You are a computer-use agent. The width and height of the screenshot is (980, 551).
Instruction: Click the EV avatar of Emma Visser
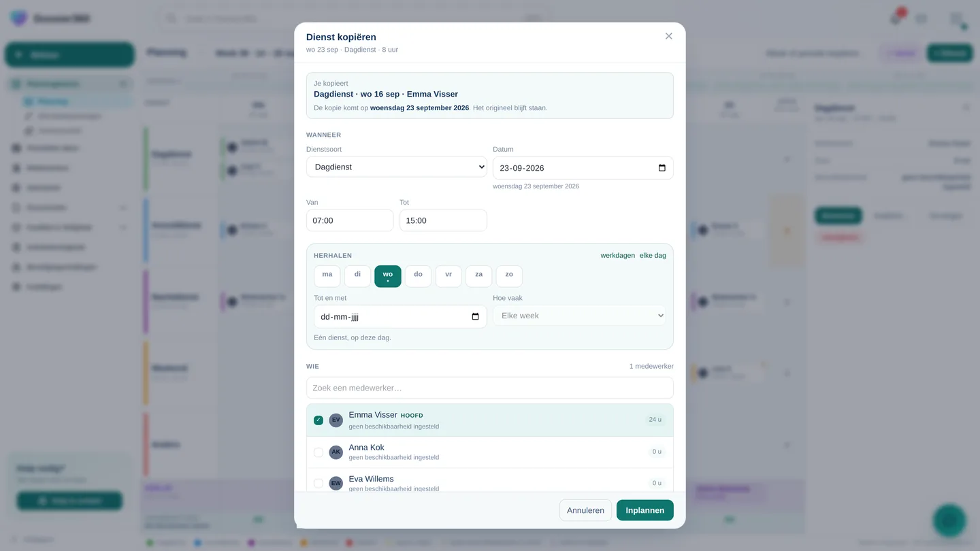tap(336, 420)
